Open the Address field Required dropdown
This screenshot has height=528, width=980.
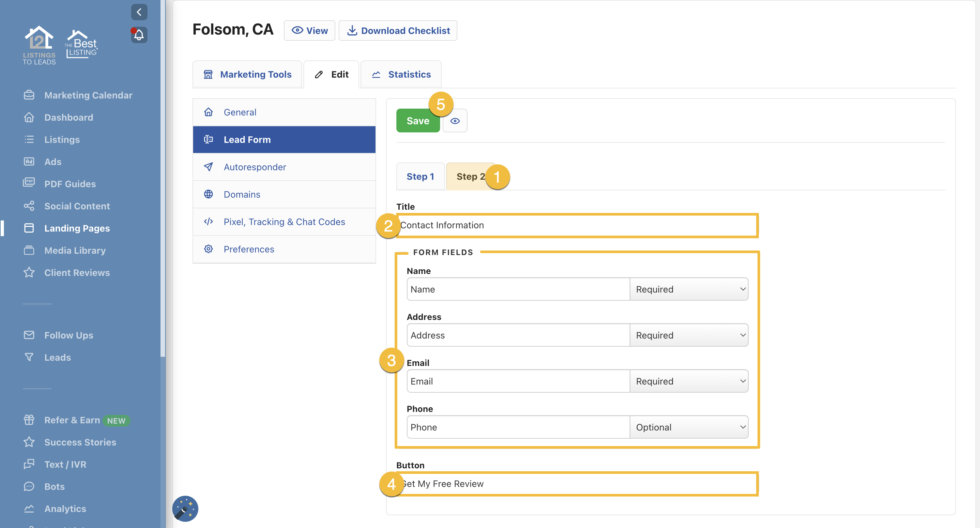coord(689,335)
